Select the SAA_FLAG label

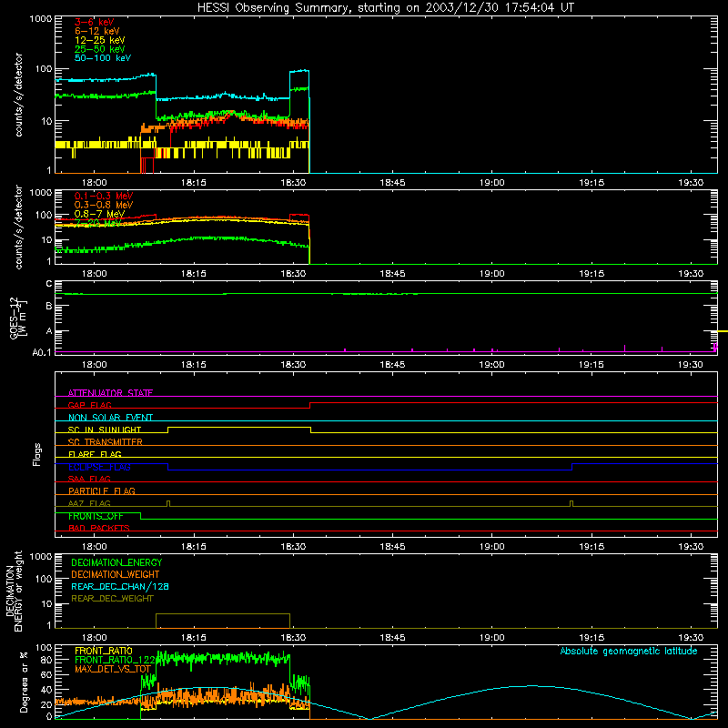(89, 479)
